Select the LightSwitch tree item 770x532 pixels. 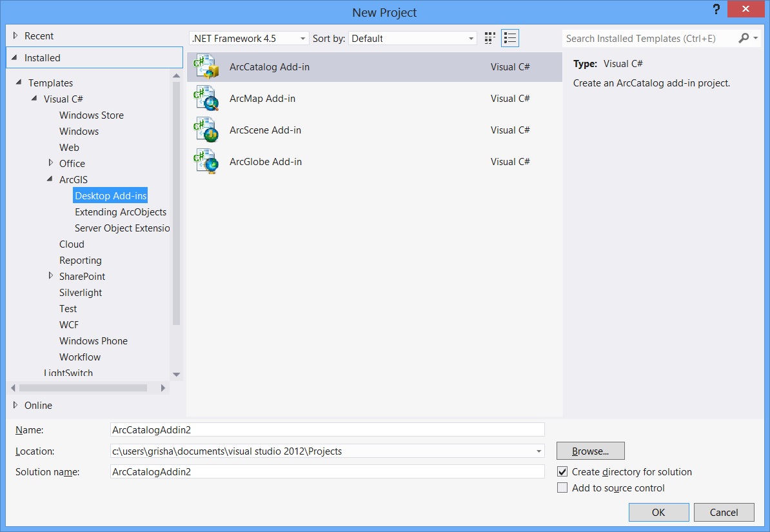tap(68, 373)
